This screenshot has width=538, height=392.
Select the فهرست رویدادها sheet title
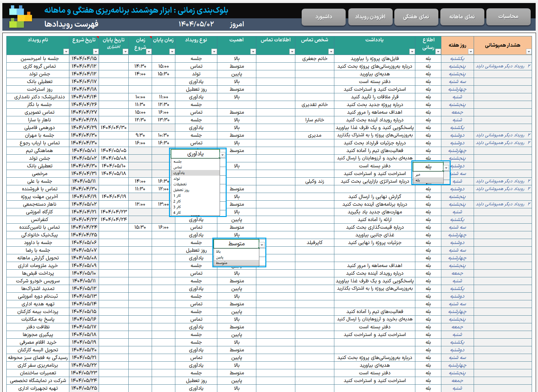(71, 24)
